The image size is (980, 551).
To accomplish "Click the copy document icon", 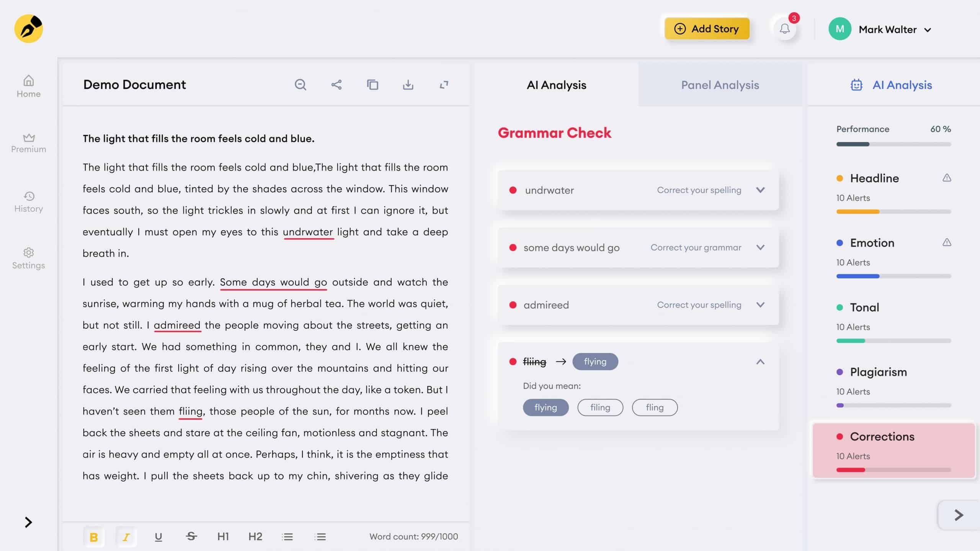I will tap(372, 85).
